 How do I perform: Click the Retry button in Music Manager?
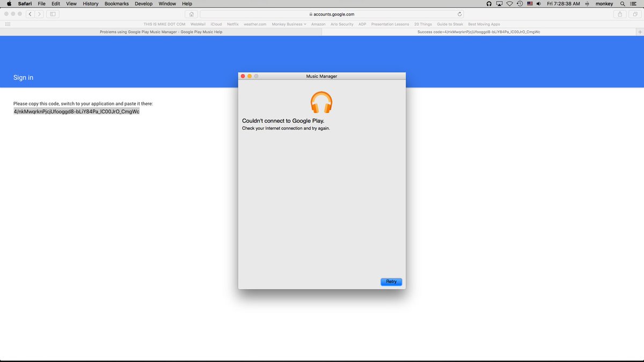pyautogui.click(x=391, y=282)
